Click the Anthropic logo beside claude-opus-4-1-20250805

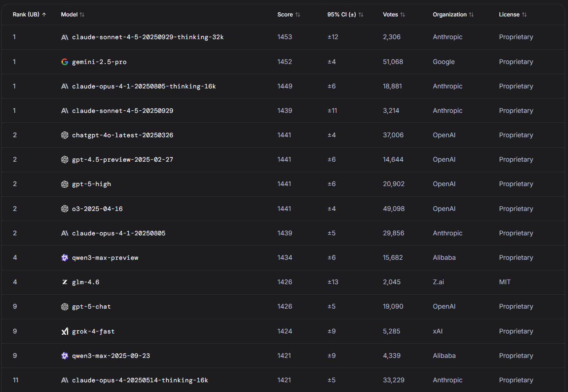pos(65,233)
